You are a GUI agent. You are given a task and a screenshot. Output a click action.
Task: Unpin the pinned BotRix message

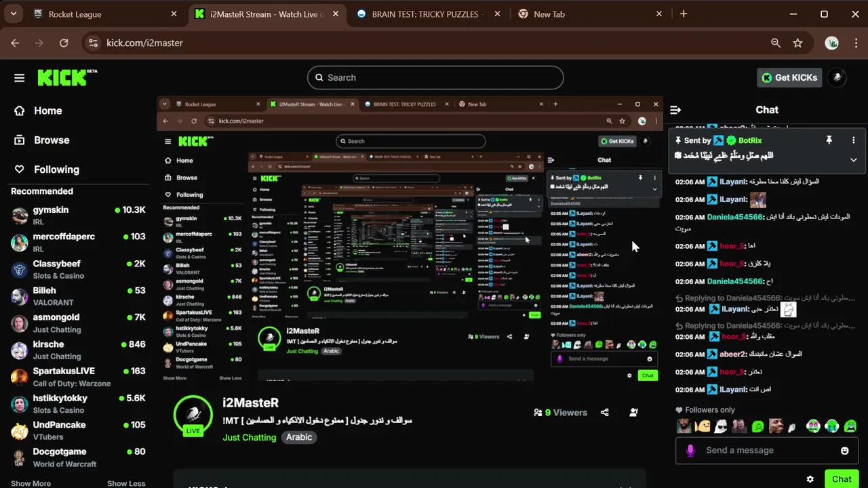click(829, 140)
